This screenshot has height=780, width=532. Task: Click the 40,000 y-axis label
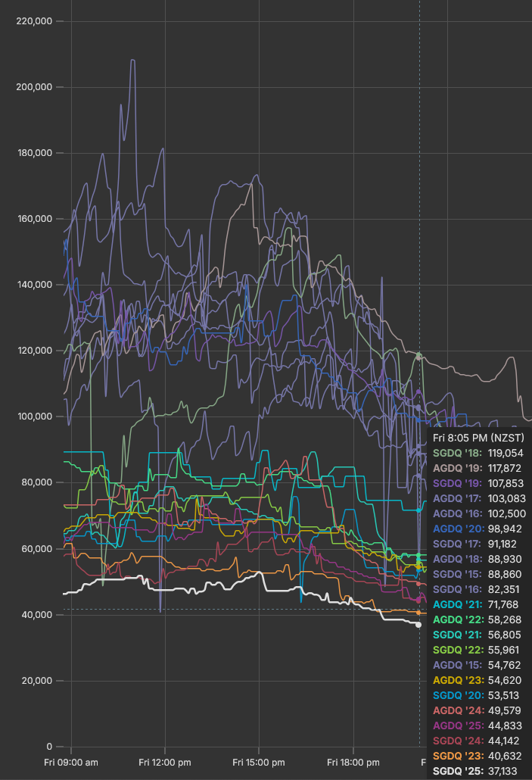37,615
